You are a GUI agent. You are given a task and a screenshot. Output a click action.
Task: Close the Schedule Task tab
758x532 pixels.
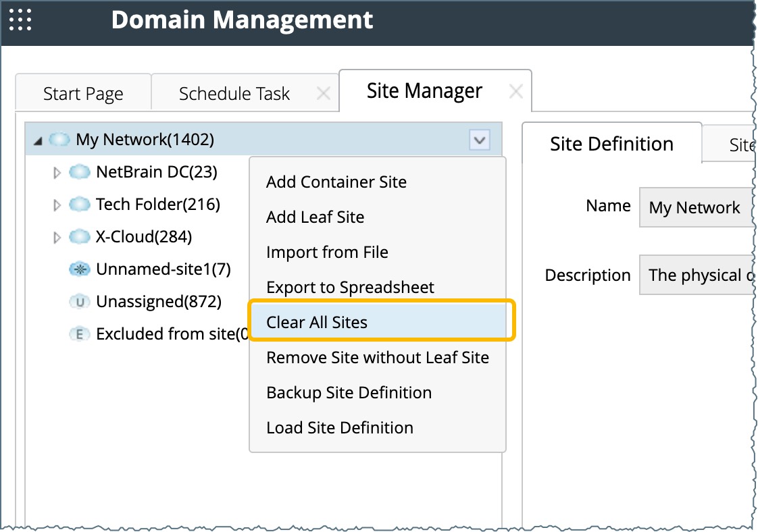point(324,94)
